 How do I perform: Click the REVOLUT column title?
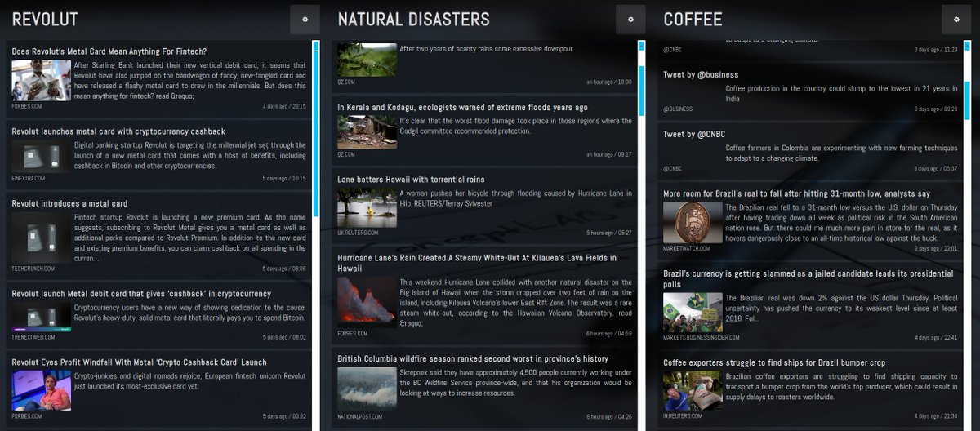point(45,20)
